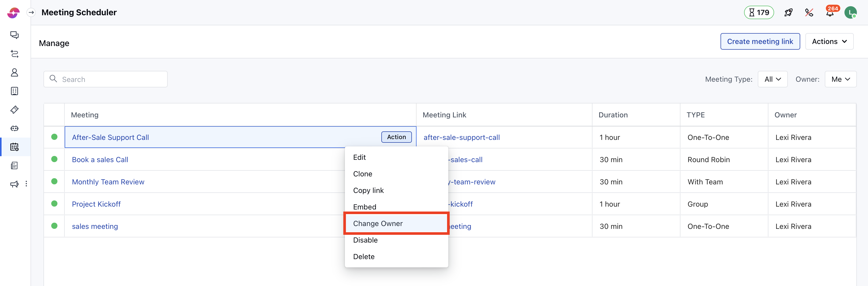Click the rocket icon in the top bar

[x=788, y=13]
